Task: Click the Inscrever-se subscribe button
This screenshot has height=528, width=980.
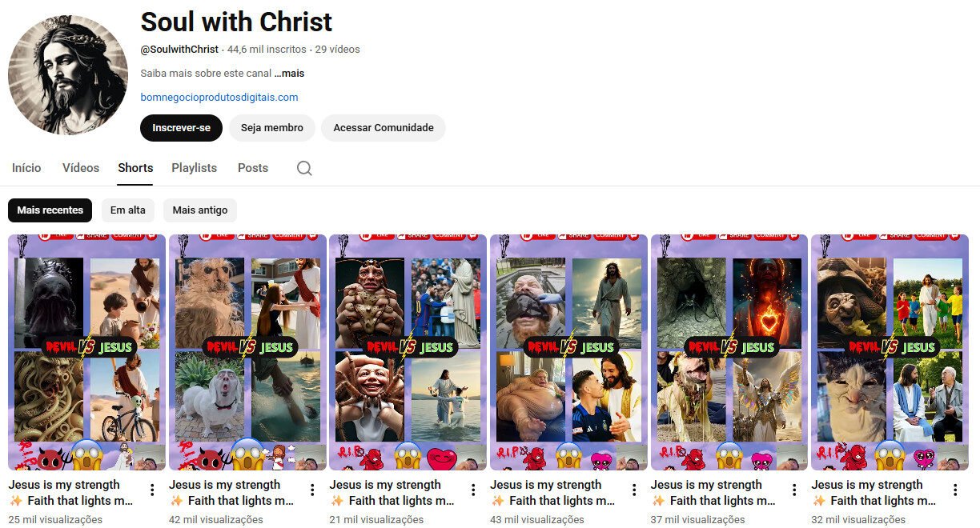Action: point(181,127)
